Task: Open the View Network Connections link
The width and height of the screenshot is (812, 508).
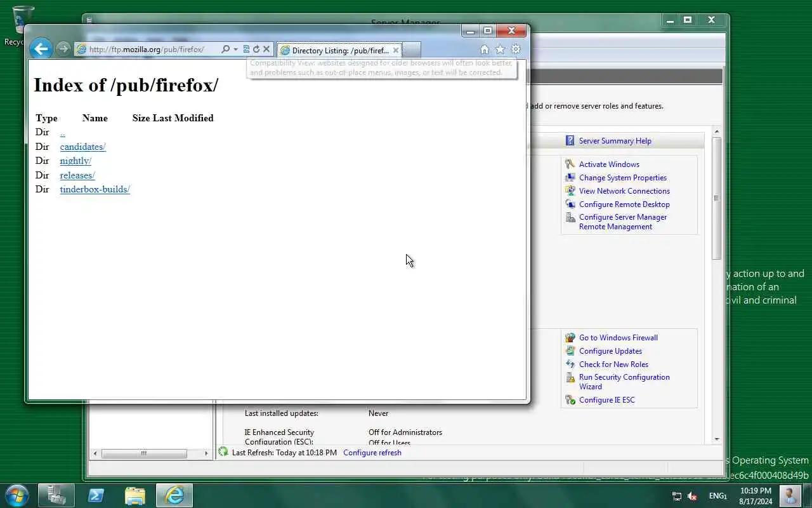Action: [x=624, y=191]
